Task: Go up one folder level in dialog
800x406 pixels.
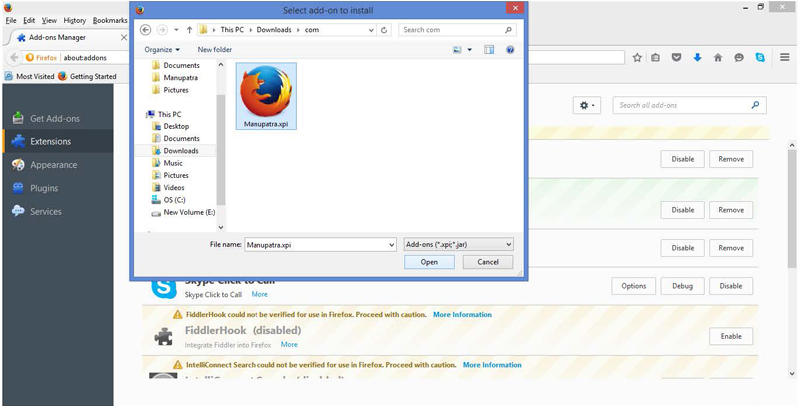Action: click(x=189, y=30)
